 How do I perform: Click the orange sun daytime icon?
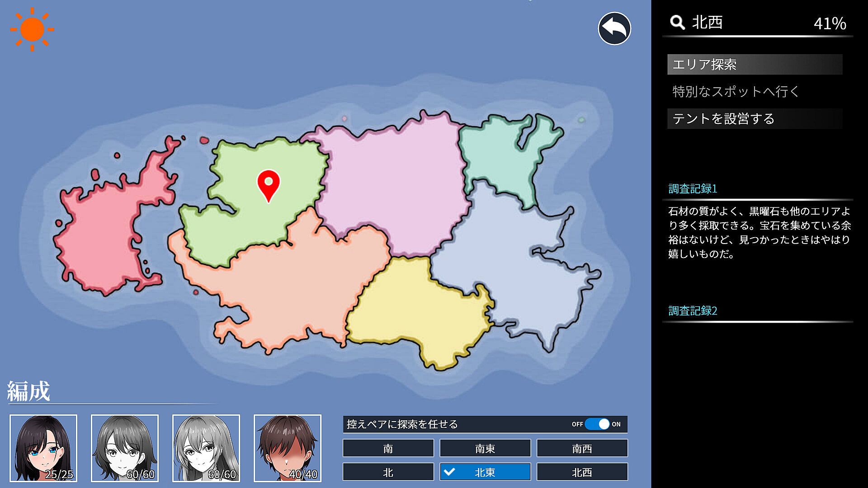[x=32, y=29]
